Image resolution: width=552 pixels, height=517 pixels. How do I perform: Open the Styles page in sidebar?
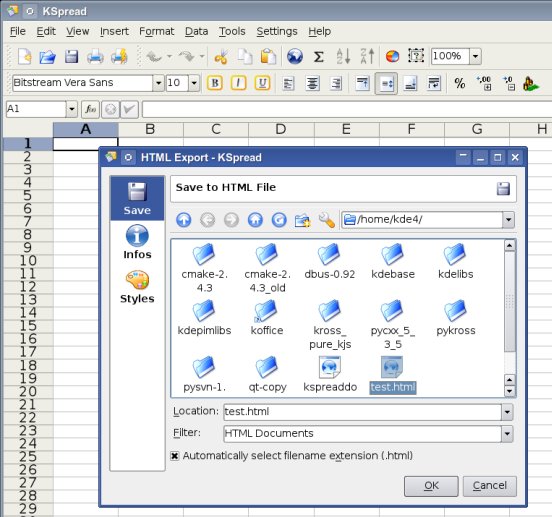137,287
